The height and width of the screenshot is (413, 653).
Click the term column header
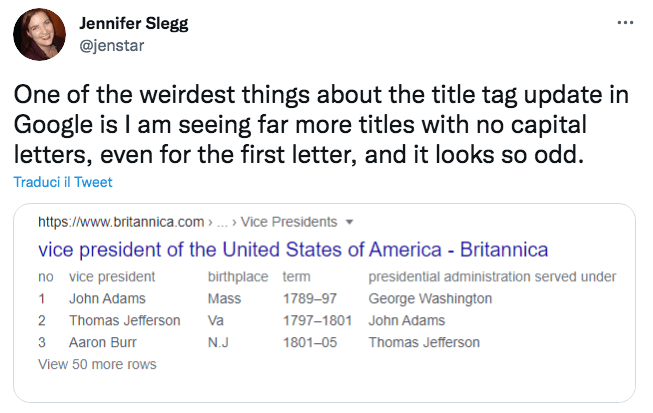click(x=297, y=277)
